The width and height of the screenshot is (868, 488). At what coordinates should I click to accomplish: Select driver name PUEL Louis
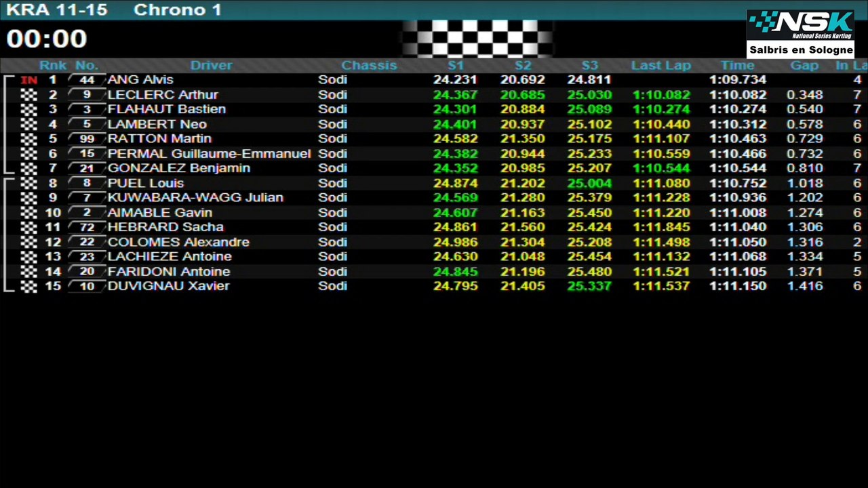click(146, 183)
